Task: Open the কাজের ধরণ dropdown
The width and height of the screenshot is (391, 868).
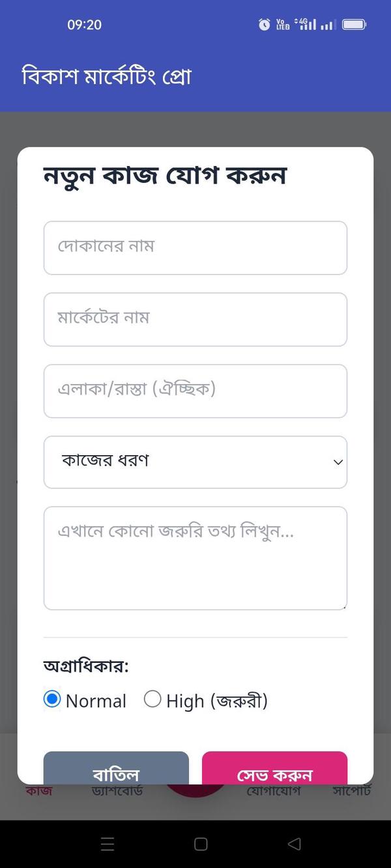Action: (x=195, y=462)
